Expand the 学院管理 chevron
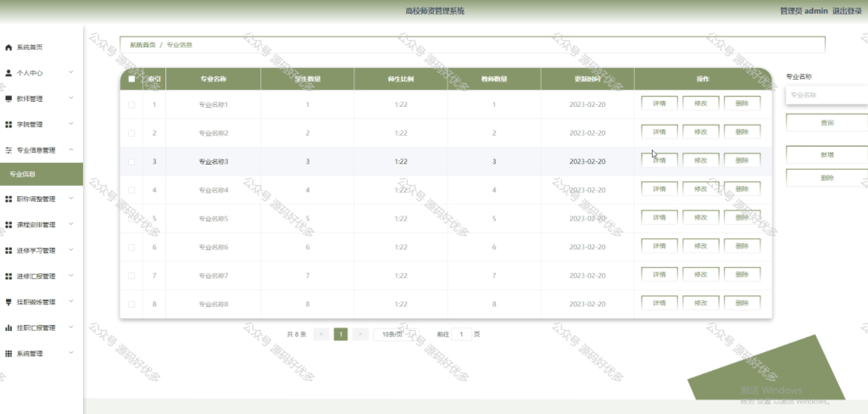Screen dimensions: 868x414 [x=71, y=124]
